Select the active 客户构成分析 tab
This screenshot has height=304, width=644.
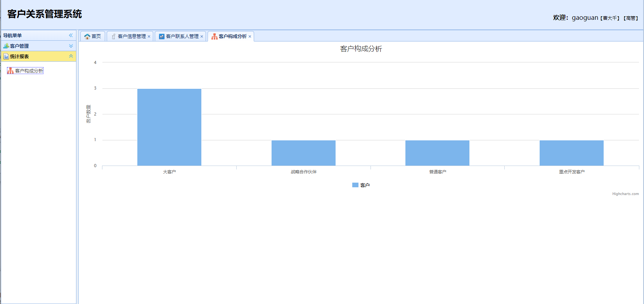(x=231, y=36)
